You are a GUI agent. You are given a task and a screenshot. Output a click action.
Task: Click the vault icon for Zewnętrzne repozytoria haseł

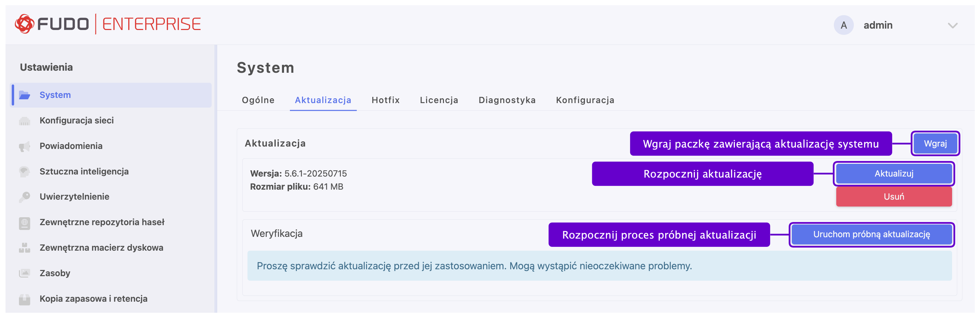(x=25, y=223)
